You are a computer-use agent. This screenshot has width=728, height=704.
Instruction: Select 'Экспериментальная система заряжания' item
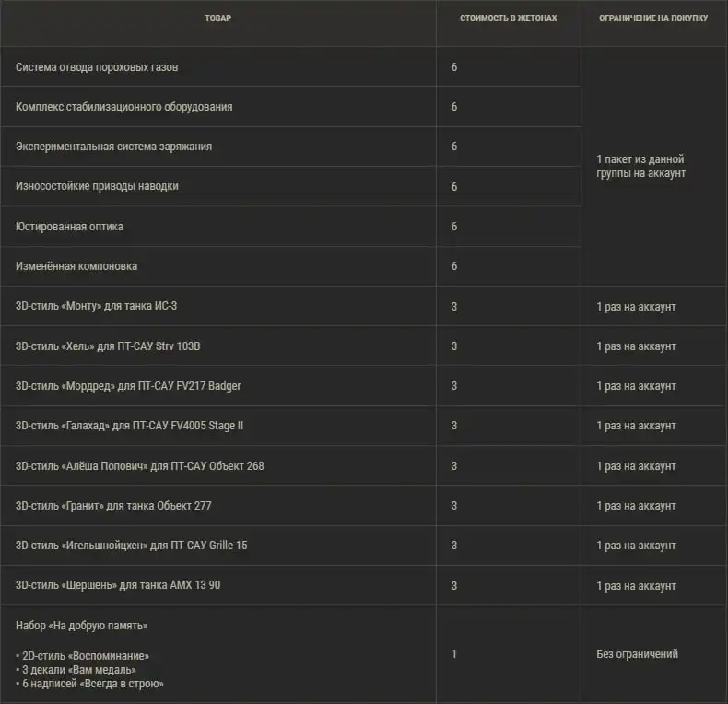113,147
